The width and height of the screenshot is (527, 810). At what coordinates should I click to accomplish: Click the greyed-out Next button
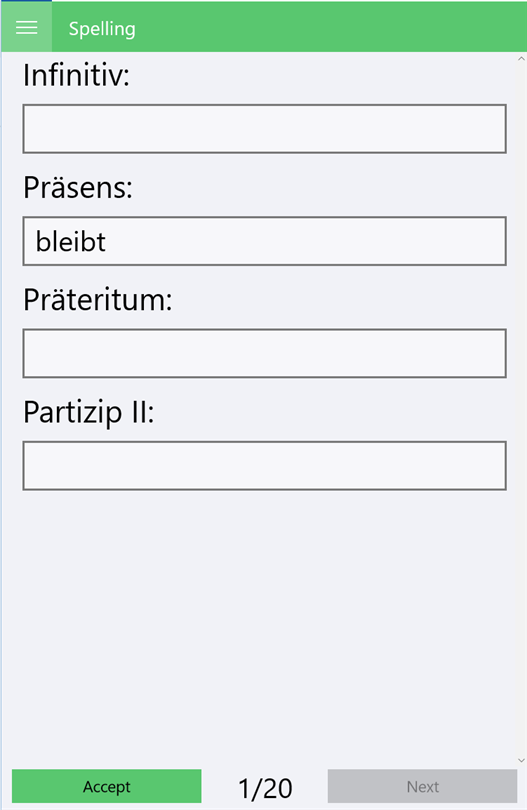(422, 786)
